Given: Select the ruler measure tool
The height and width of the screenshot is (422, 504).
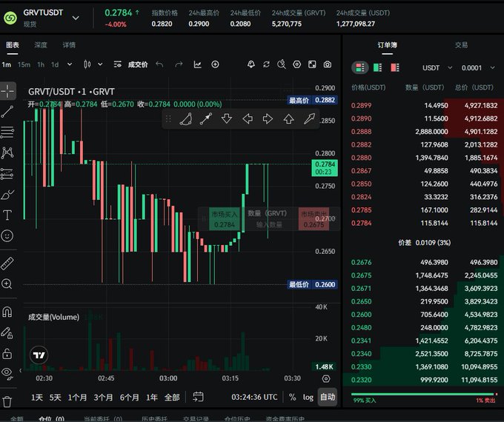Looking at the screenshot, I should click(7, 264).
